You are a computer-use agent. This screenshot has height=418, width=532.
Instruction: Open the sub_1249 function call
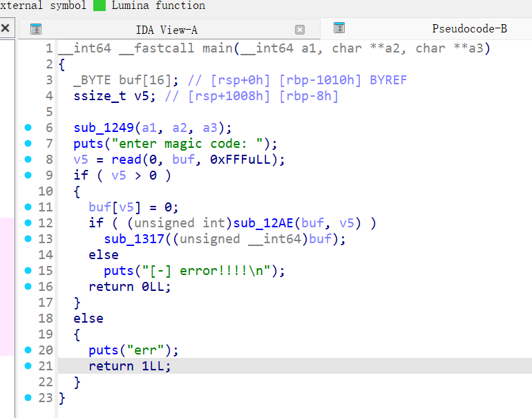tap(104, 128)
